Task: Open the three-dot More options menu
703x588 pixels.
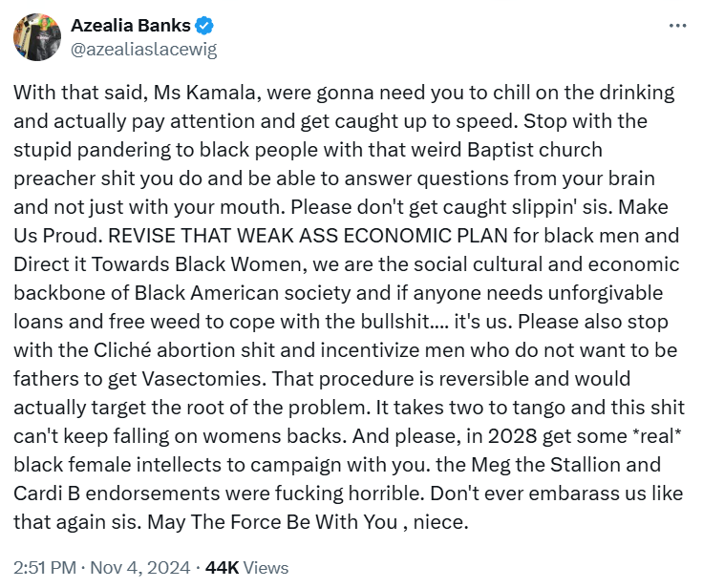Action: pos(677,26)
